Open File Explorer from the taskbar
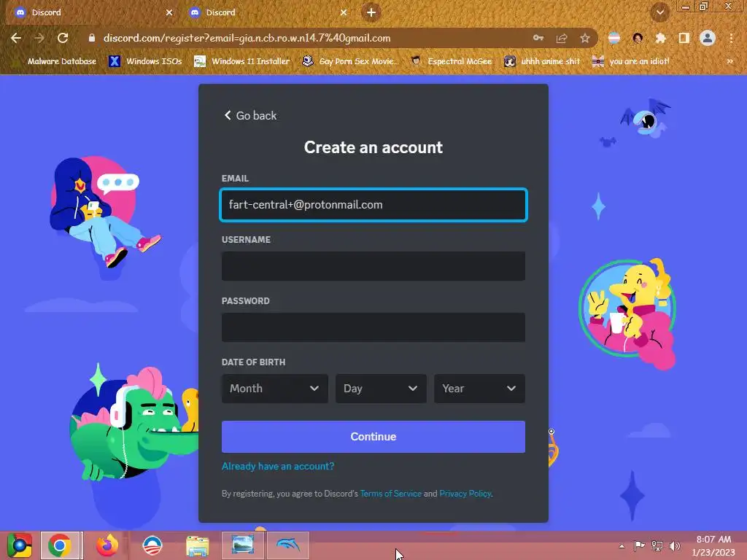The height and width of the screenshot is (560, 747). [197, 545]
